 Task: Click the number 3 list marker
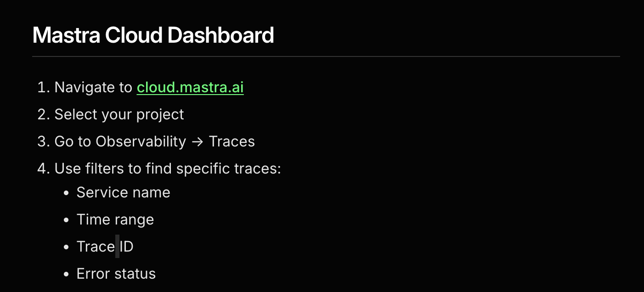coord(43,141)
